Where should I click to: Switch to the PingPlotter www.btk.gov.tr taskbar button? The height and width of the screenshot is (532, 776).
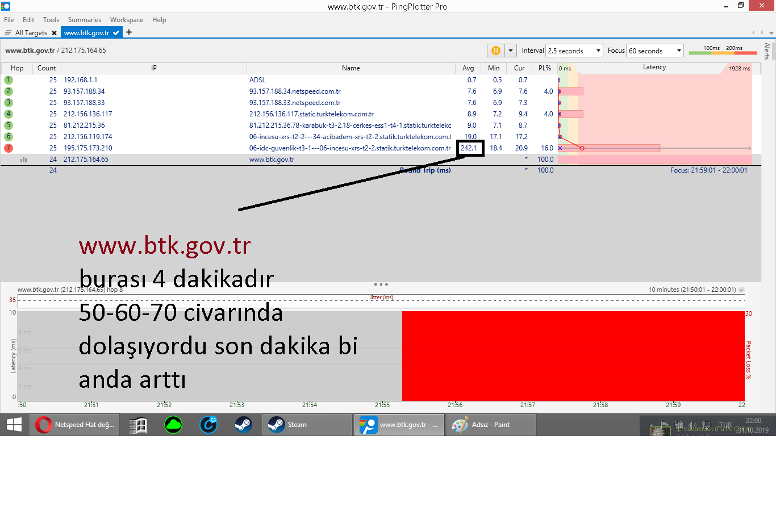click(x=399, y=425)
